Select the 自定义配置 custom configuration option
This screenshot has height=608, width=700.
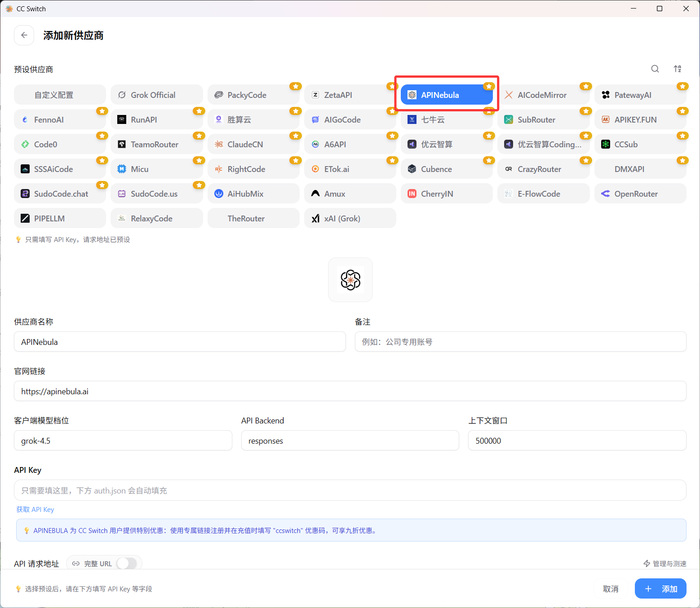click(x=60, y=95)
